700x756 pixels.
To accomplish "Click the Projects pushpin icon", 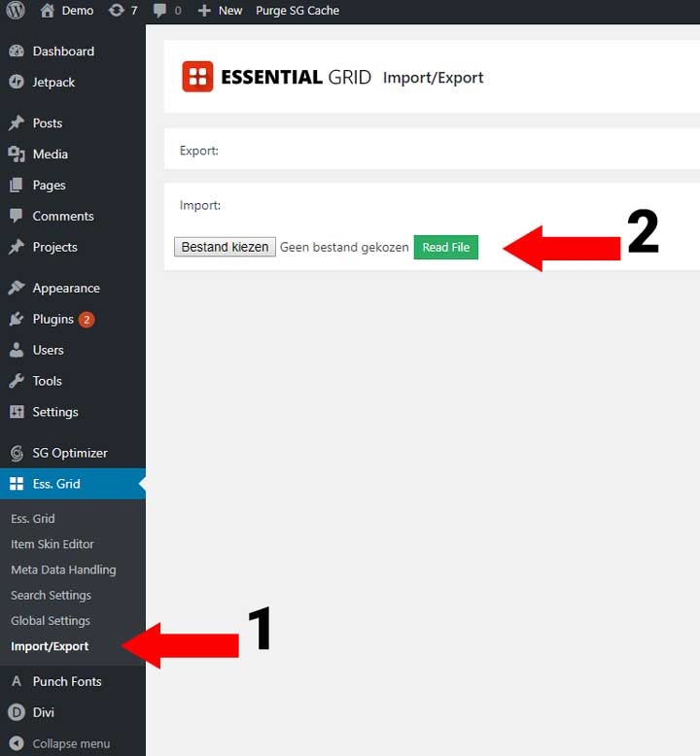I will point(17,247).
